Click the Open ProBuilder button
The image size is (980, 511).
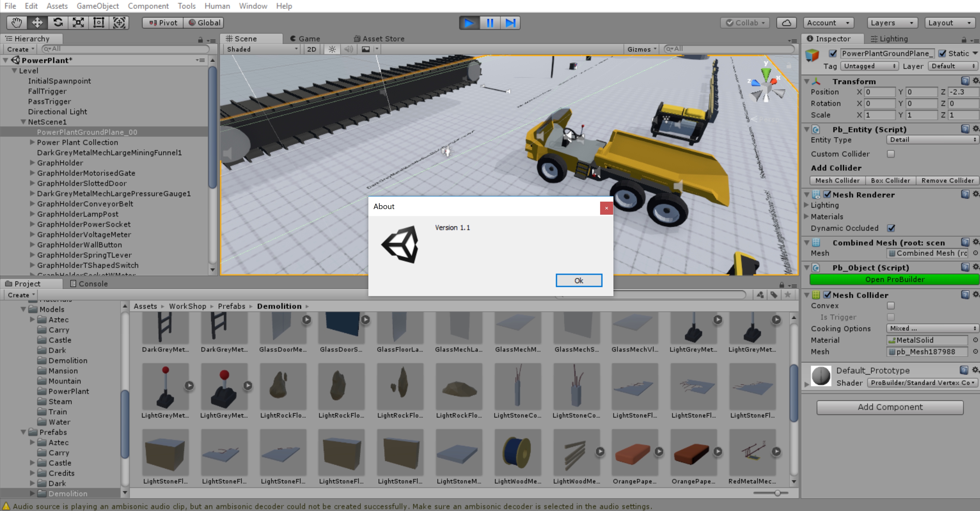[x=894, y=279]
